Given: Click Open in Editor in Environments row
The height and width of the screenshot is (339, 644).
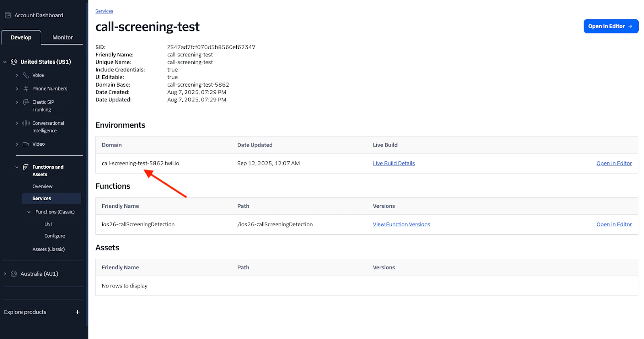Looking at the screenshot, I should (x=614, y=163).
